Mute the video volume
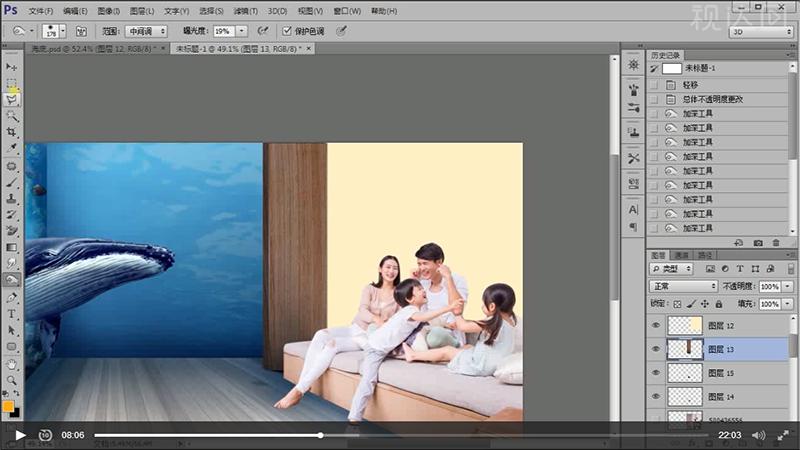 pyautogui.click(x=758, y=435)
